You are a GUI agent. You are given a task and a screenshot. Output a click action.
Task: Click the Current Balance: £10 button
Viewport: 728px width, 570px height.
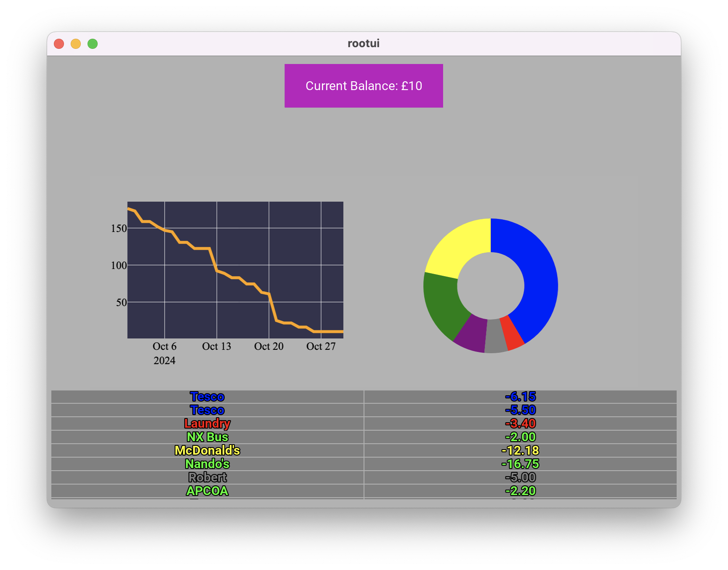(364, 86)
